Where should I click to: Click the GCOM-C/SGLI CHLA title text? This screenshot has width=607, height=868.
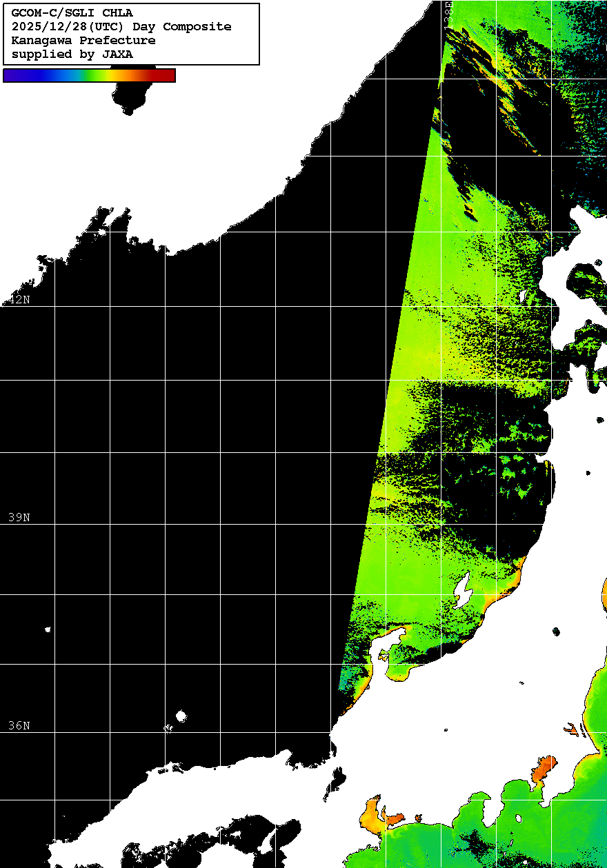[x=72, y=13]
